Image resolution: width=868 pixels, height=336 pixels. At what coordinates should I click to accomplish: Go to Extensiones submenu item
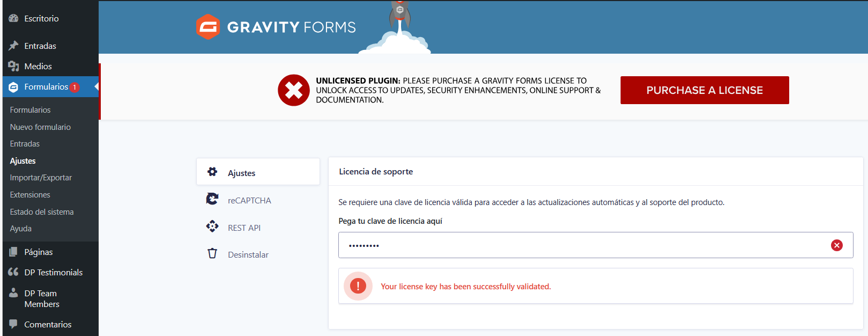(x=30, y=194)
